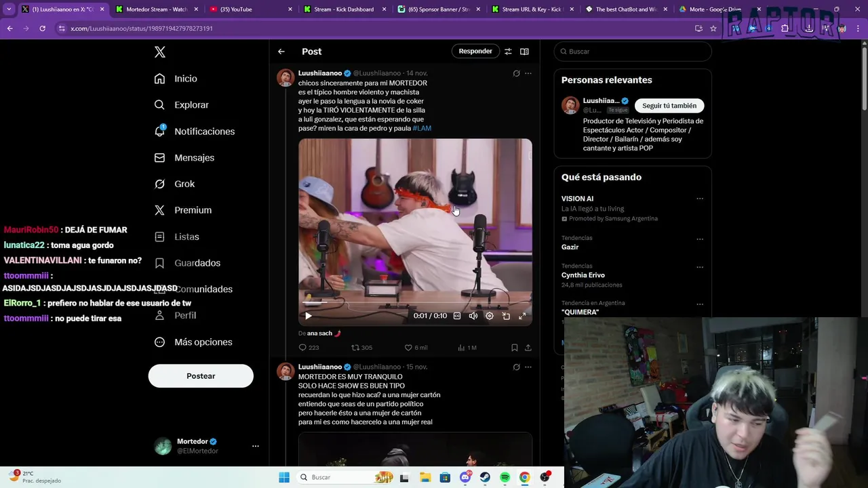The width and height of the screenshot is (868, 488).
Task: Click browser back arrow
Action: [10, 28]
